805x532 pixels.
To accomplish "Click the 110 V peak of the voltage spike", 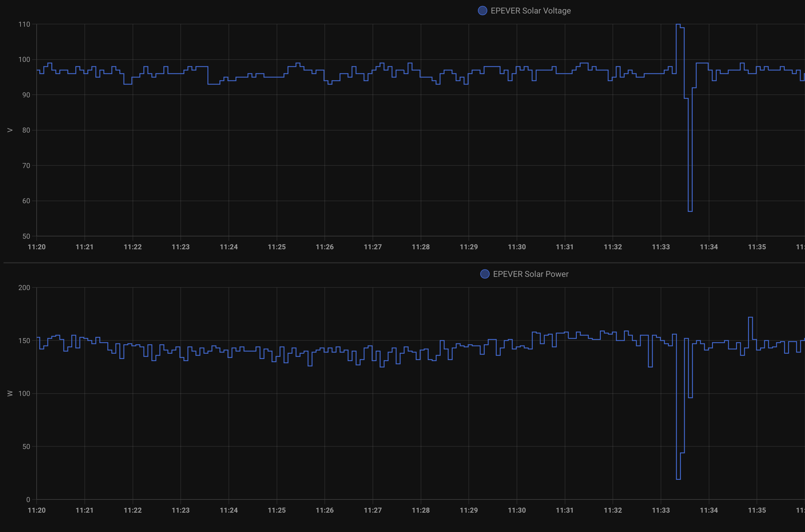I will coord(678,24).
